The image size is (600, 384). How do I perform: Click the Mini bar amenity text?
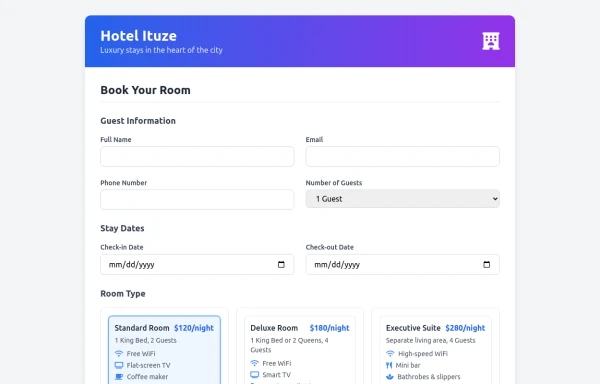coord(408,365)
